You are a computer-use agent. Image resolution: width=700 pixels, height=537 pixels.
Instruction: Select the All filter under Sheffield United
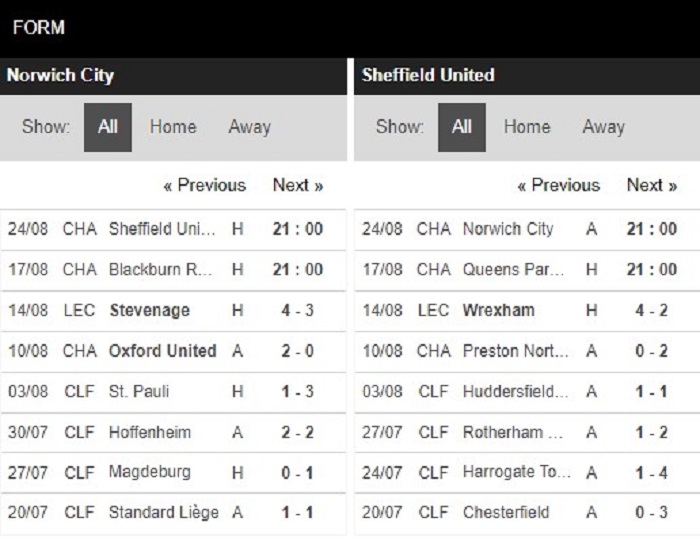[x=462, y=127]
